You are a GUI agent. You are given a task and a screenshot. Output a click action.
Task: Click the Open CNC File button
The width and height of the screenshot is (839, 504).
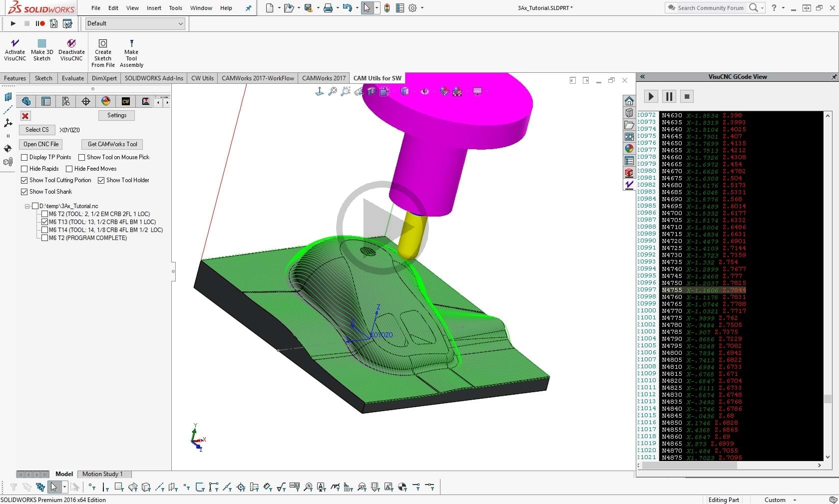tap(40, 144)
